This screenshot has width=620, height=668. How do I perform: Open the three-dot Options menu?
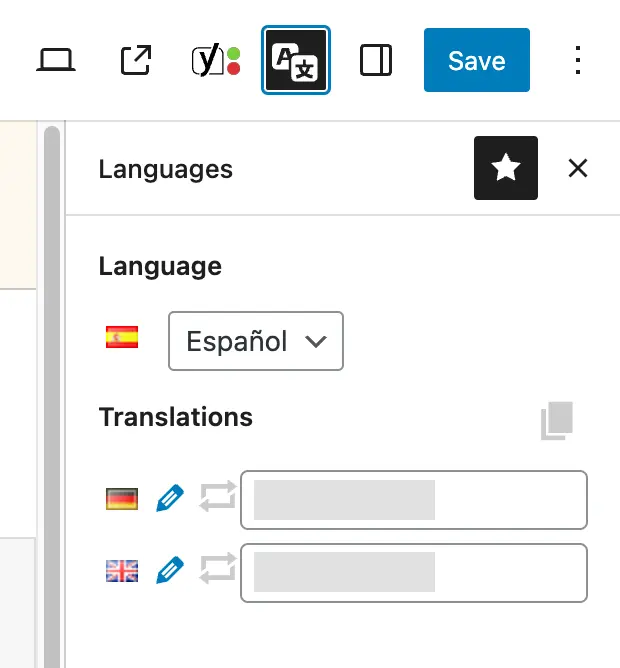pos(577,61)
